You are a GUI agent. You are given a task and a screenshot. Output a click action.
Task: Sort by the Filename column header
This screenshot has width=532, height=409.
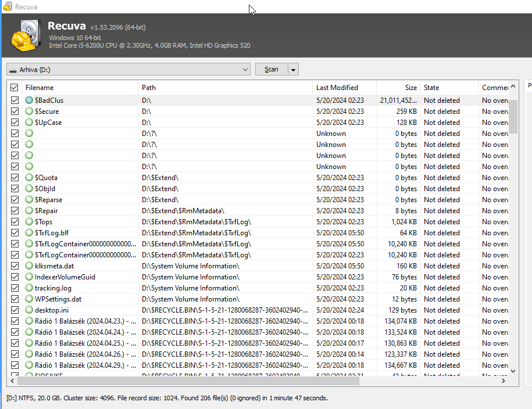tap(80, 88)
